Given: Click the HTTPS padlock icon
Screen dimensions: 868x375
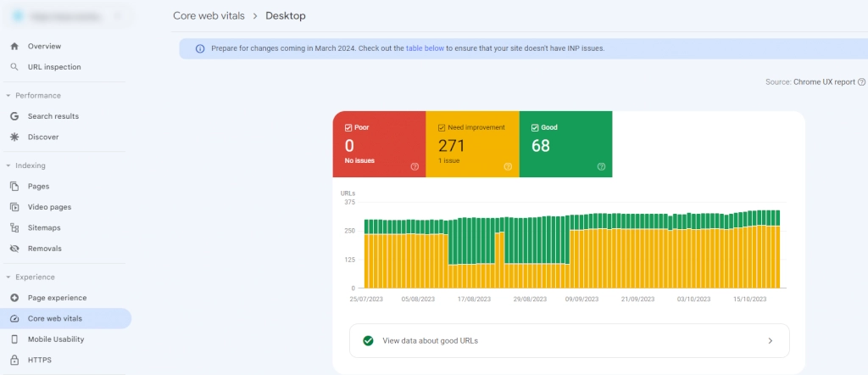Looking at the screenshot, I should (x=15, y=360).
